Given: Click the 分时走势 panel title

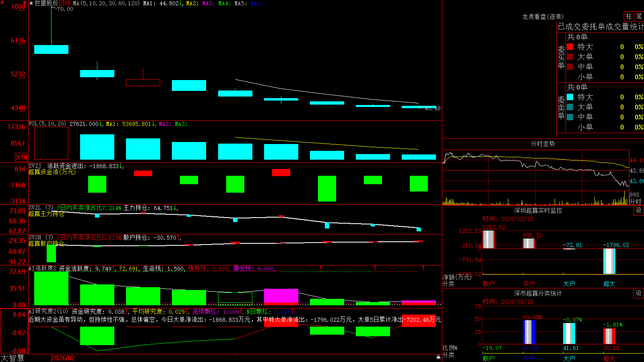Looking at the screenshot, I should click(x=543, y=144).
